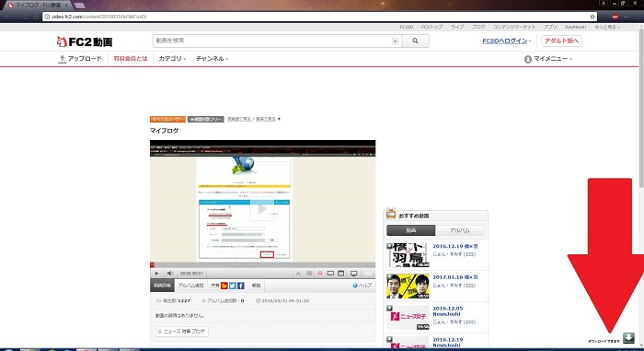Open the 報告 tab under the player

256,286
